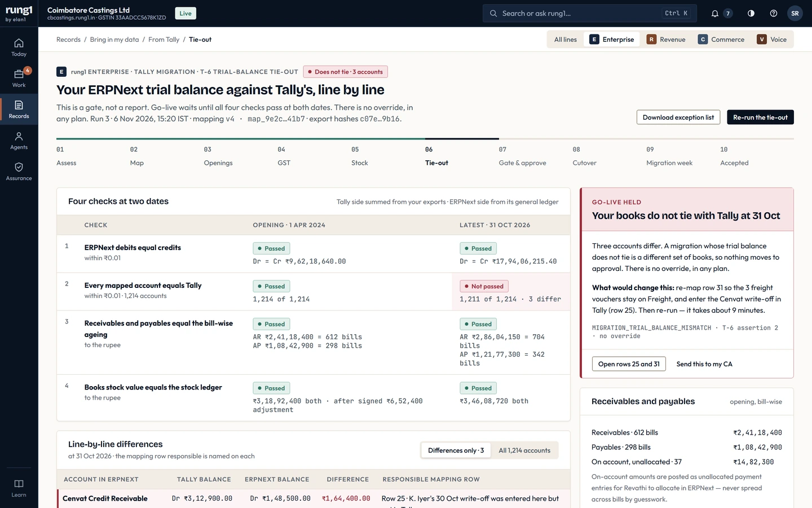The height and width of the screenshot is (508, 812).
Task: Click the search magnifier icon
Action: (x=493, y=14)
